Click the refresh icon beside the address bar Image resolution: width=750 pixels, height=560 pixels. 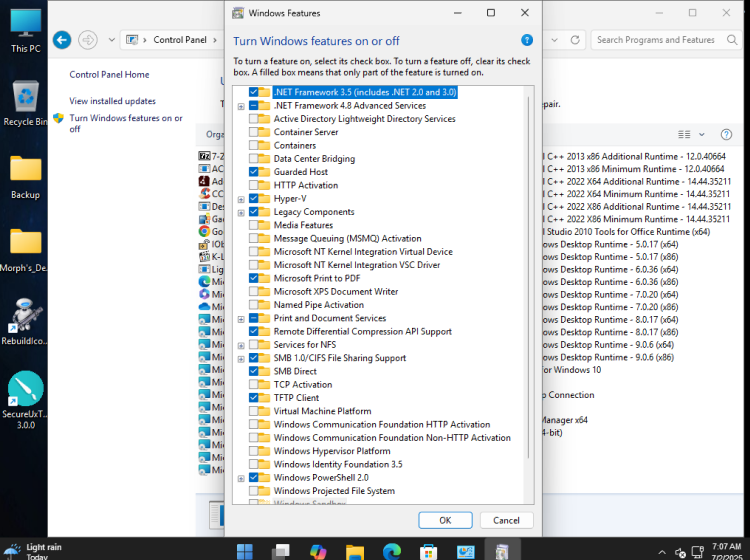(575, 40)
